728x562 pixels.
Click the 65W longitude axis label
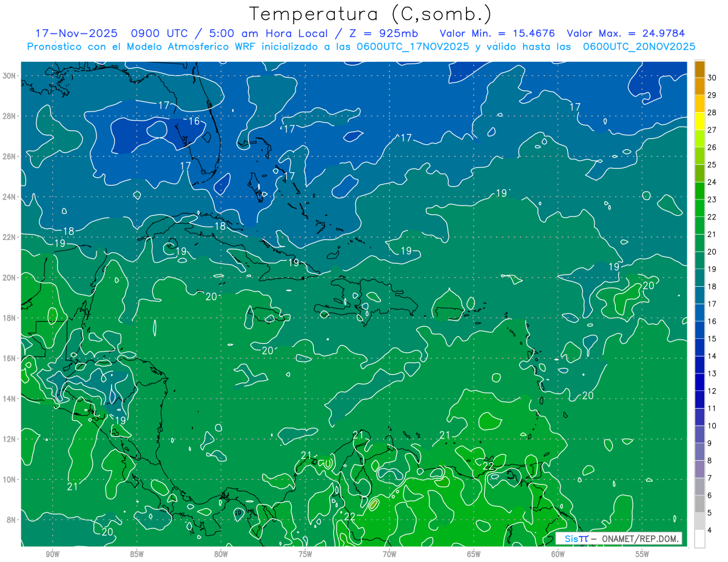point(474,554)
